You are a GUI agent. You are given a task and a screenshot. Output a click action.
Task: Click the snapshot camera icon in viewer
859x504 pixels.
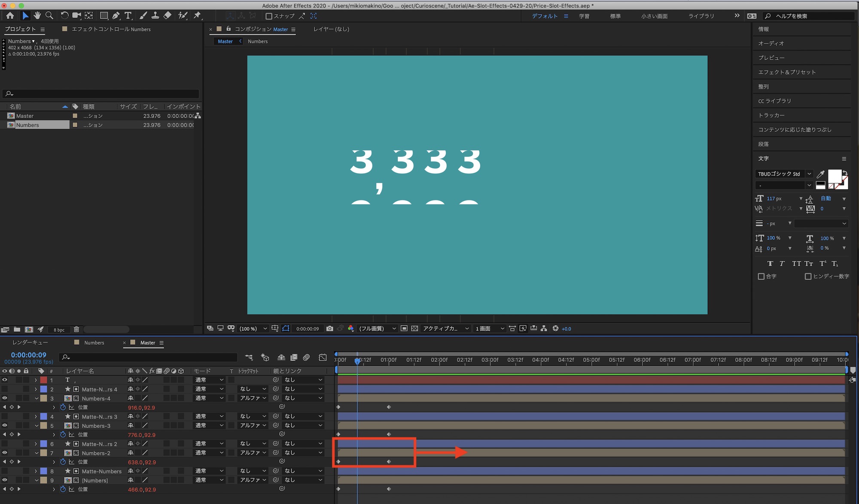(329, 328)
